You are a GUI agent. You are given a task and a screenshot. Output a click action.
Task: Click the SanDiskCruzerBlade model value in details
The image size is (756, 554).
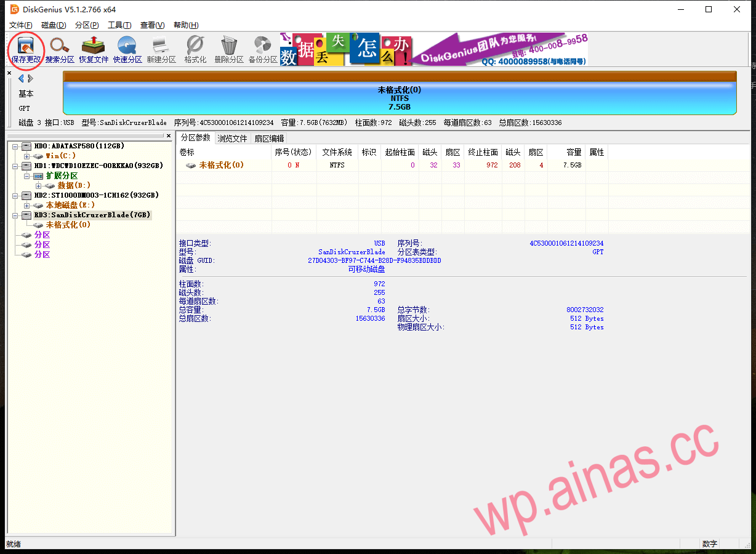point(352,252)
